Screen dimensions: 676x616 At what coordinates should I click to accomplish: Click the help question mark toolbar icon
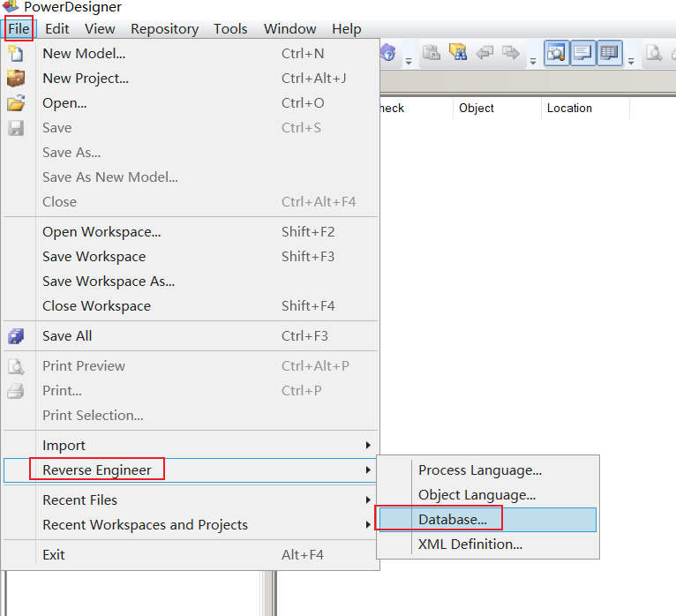point(388,53)
